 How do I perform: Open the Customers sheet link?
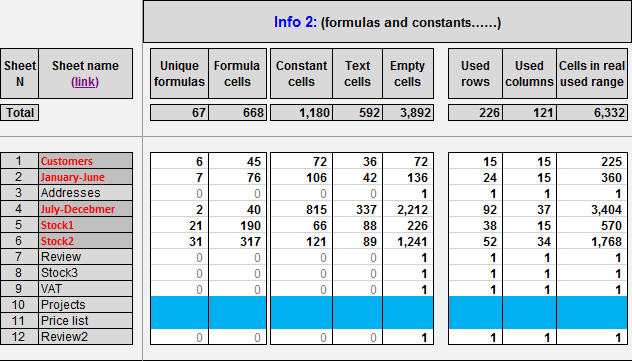pos(67,161)
